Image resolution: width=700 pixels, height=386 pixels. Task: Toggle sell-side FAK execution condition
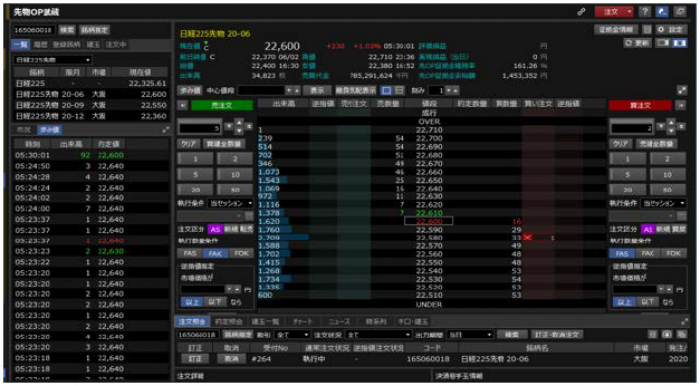tap(216, 253)
